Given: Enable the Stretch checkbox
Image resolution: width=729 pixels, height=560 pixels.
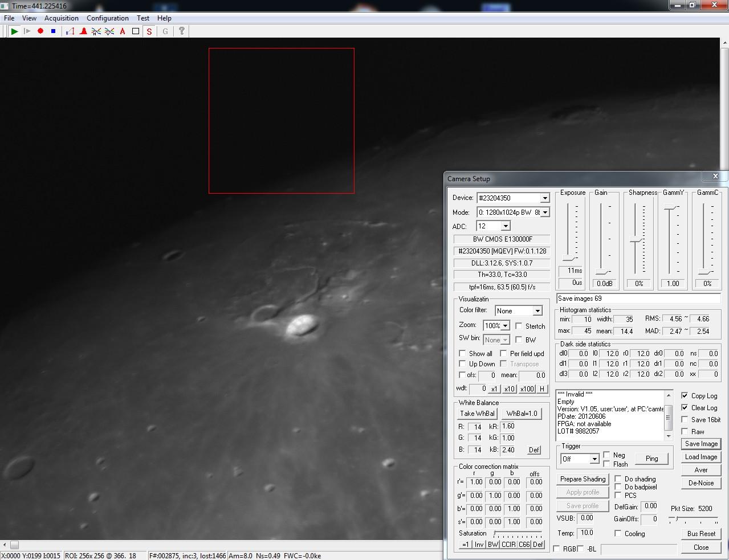Looking at the screenshot, I should 519,326.
